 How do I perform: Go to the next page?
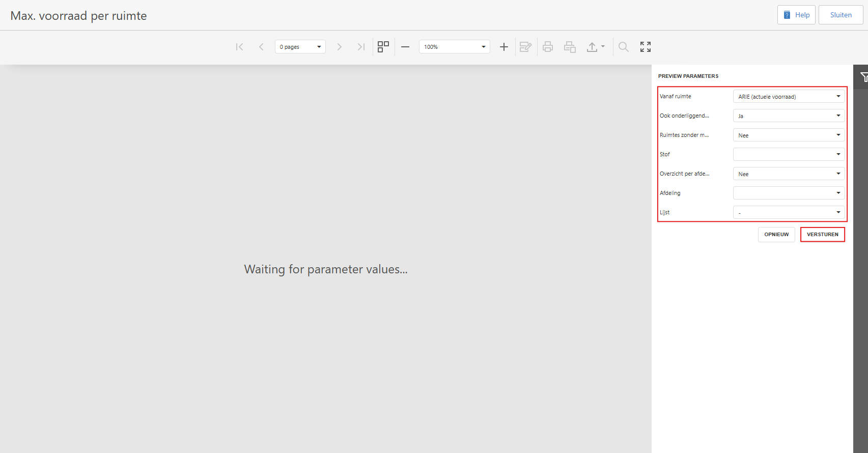(340, 47)
